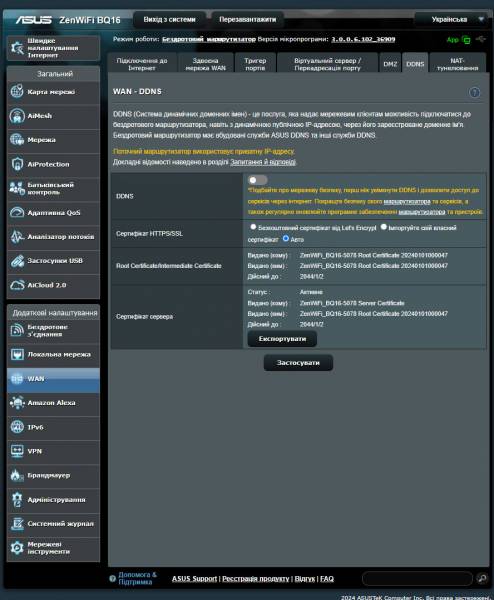Click the 'Сертифікат сервера' row label

tap(144, 316)
